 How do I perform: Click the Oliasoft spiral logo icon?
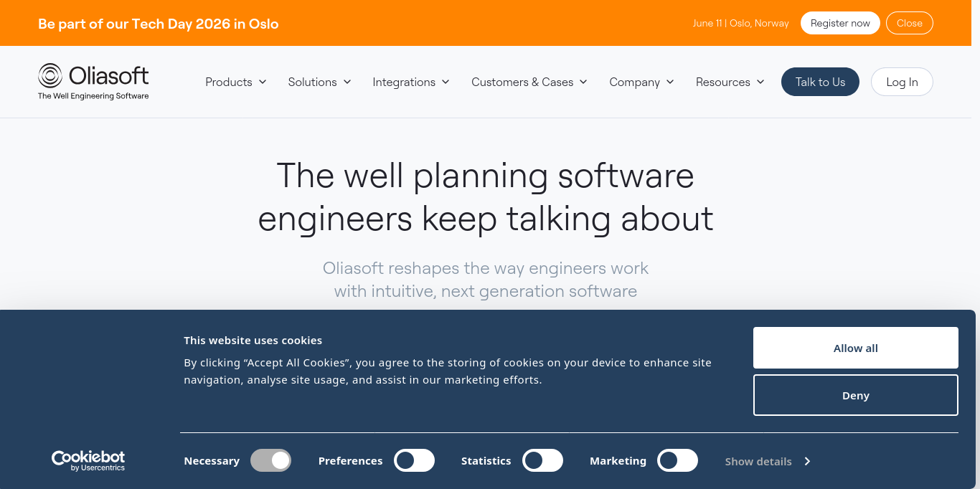click(50, 75)
